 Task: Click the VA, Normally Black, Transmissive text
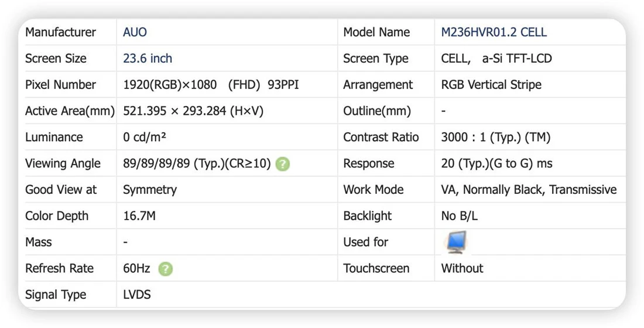(x=529, y=190)
